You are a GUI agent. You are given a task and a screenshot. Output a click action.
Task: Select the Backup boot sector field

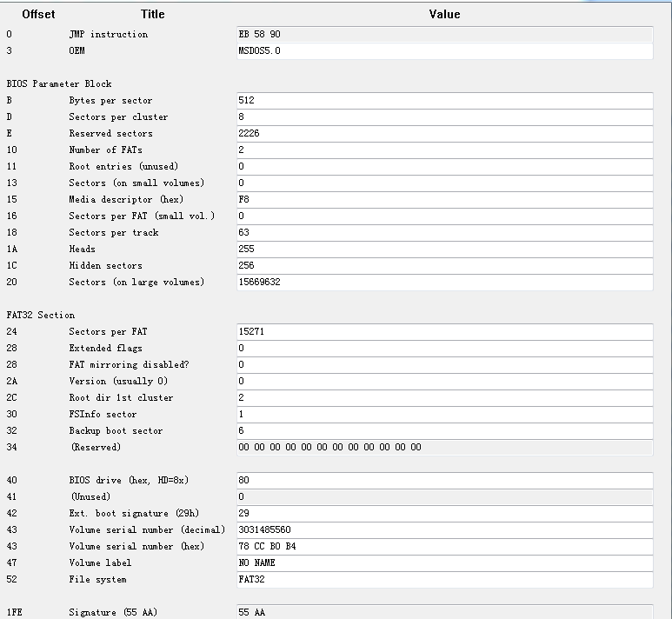coord(444,431)
